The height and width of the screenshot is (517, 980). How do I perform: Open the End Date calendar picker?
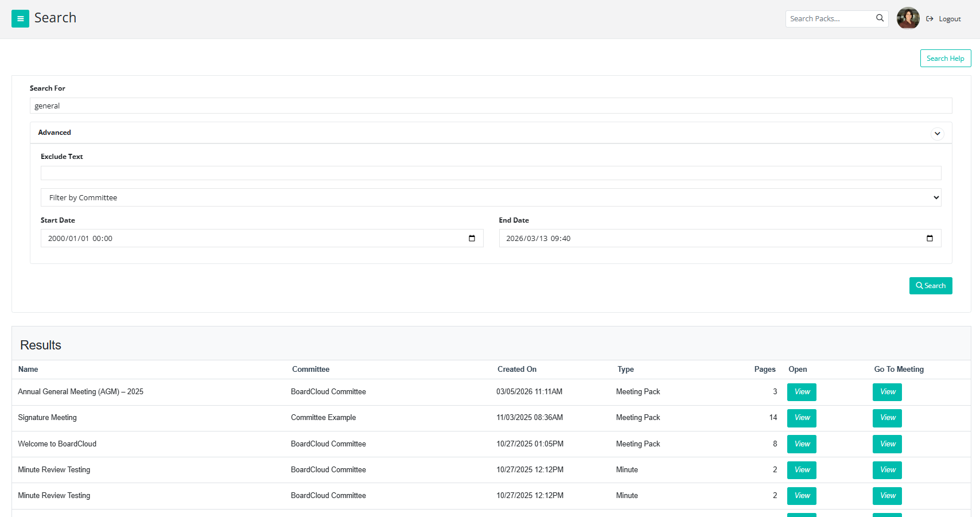click(x=930, y=238)
